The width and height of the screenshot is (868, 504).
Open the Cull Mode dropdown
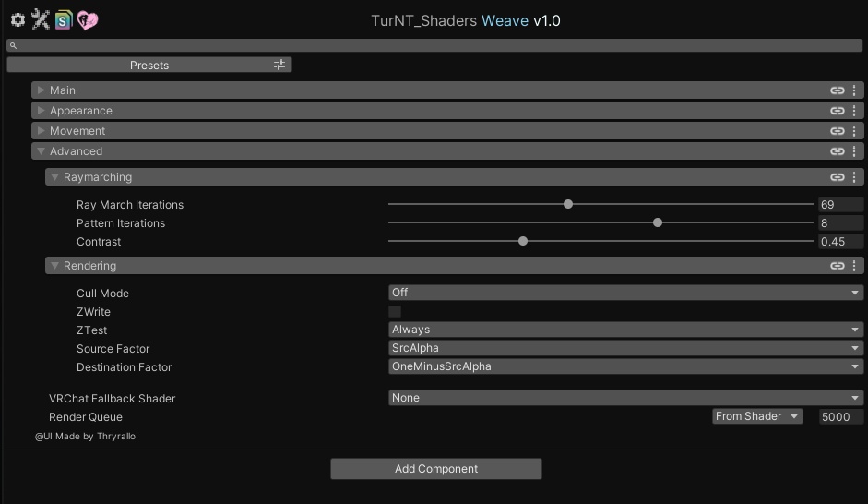pyautogui.click(x=625, y=293)
